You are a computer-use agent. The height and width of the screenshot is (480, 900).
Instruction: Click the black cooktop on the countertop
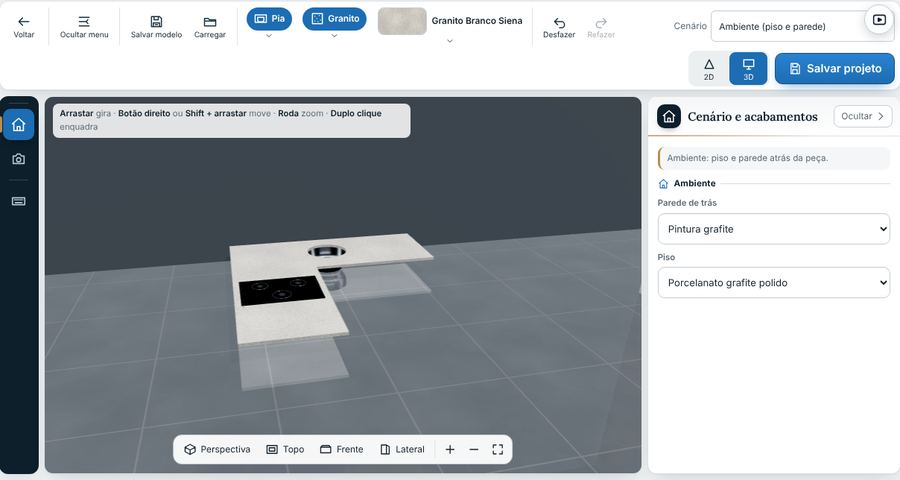coord(281,290)
